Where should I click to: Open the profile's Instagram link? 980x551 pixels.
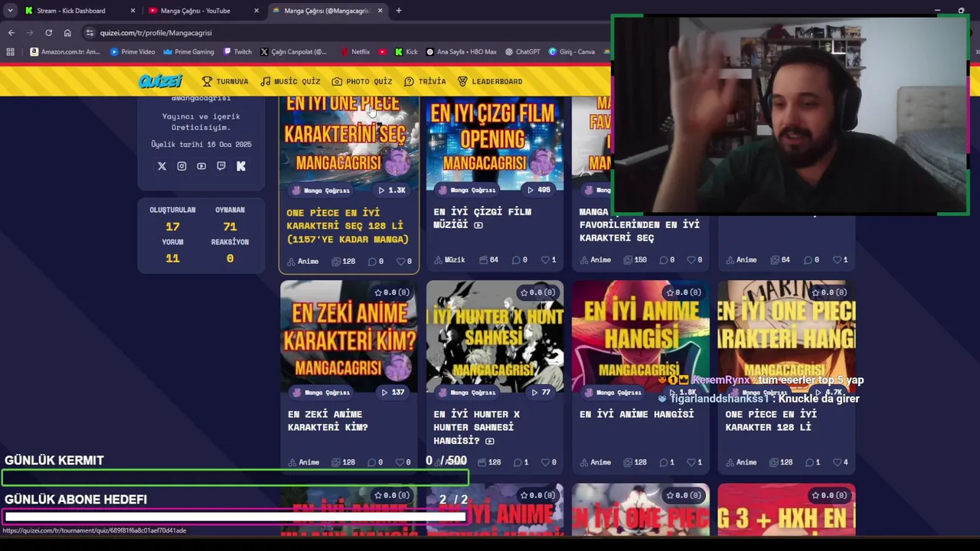[181, 166]
